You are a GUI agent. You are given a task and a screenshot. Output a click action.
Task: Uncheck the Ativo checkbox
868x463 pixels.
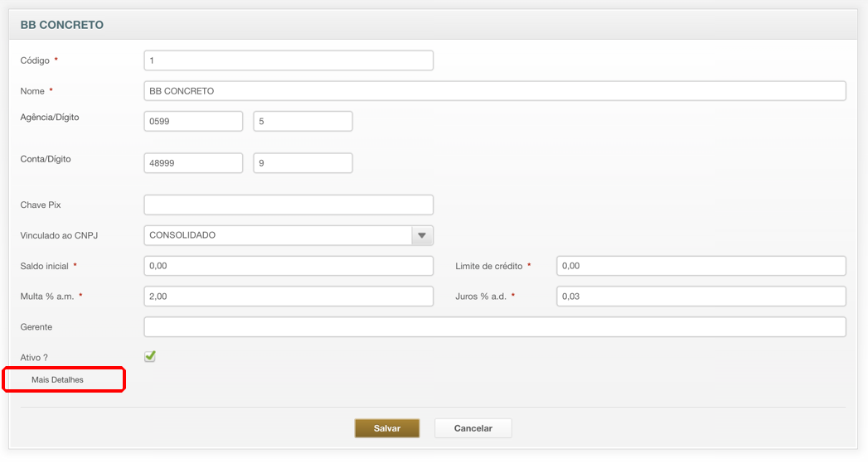[150, 356]
